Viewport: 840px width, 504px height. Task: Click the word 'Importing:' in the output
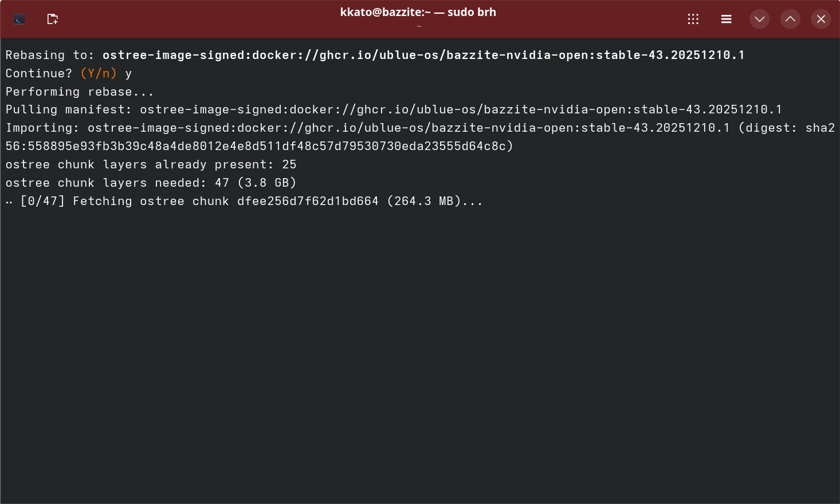tap(42, 128)
